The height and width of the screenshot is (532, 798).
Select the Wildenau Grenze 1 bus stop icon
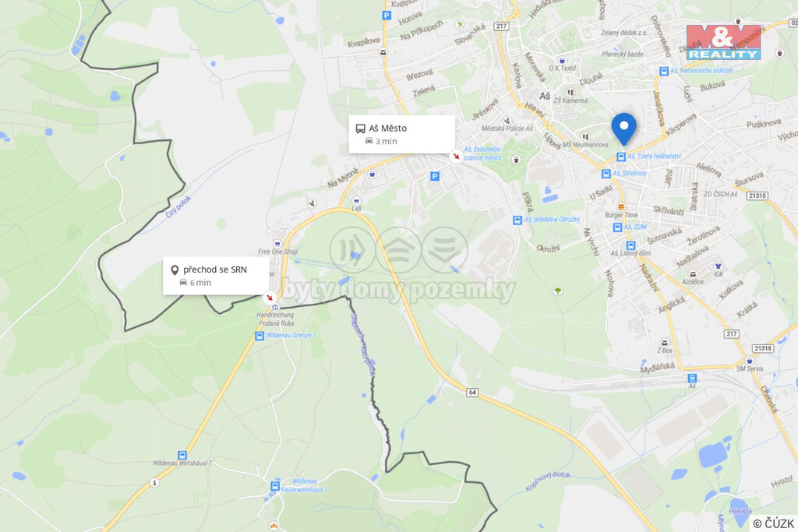coord(259,336)
